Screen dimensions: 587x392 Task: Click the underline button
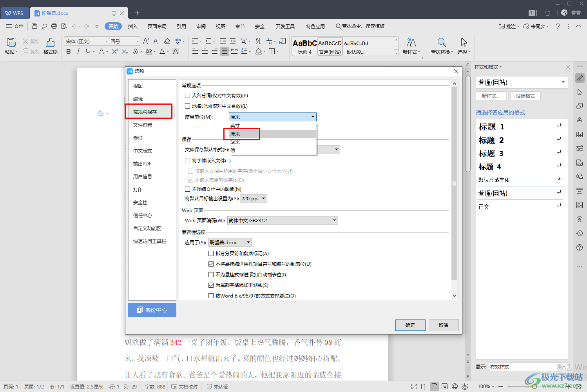(x=88, y=51)
